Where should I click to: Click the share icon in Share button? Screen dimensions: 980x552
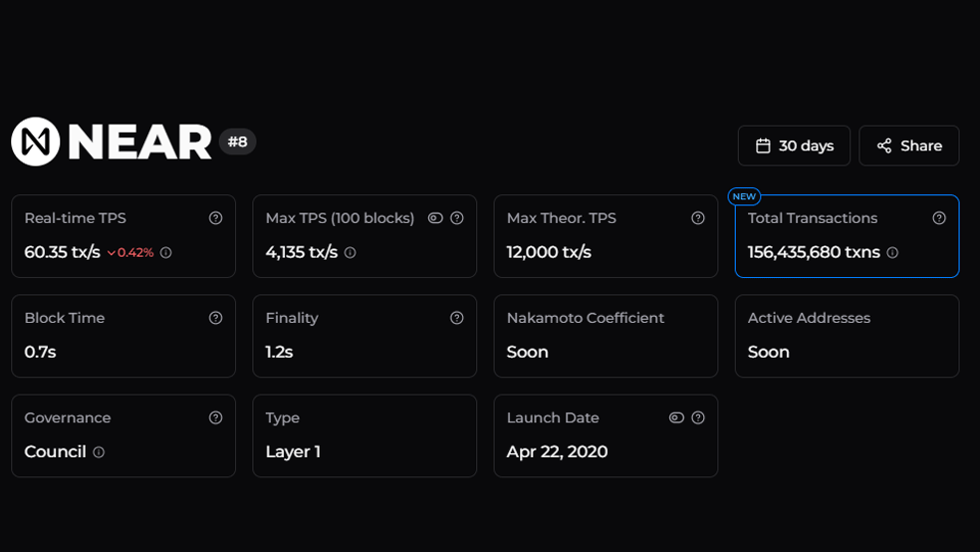(x=884, y=145)
